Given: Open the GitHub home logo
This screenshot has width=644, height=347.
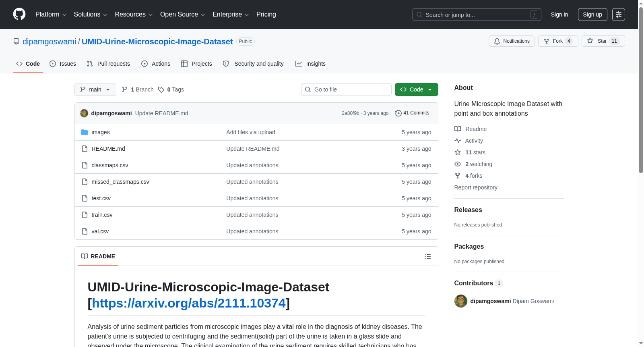Looking at the screenshot, I should pos(19,15).
